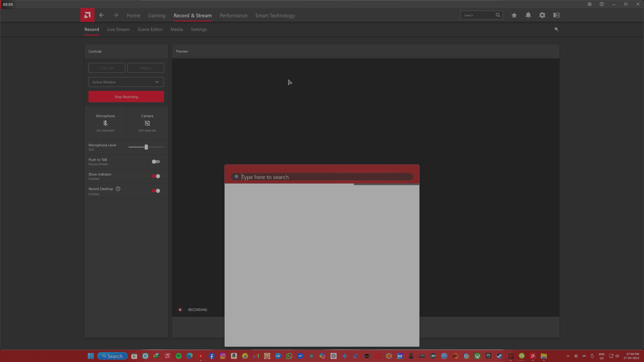Click the disabled Camera icon

pyautogui.click(x=147, y=123)
